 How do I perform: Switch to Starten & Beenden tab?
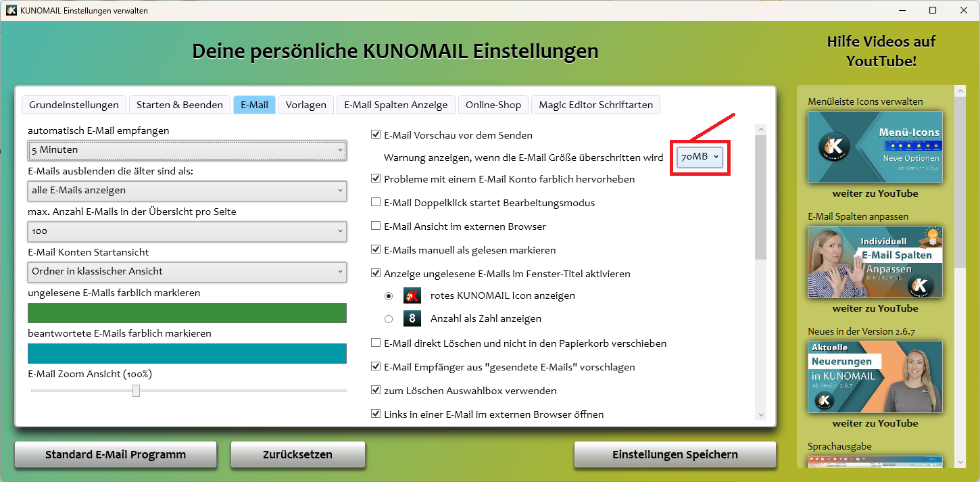point(180,105)
